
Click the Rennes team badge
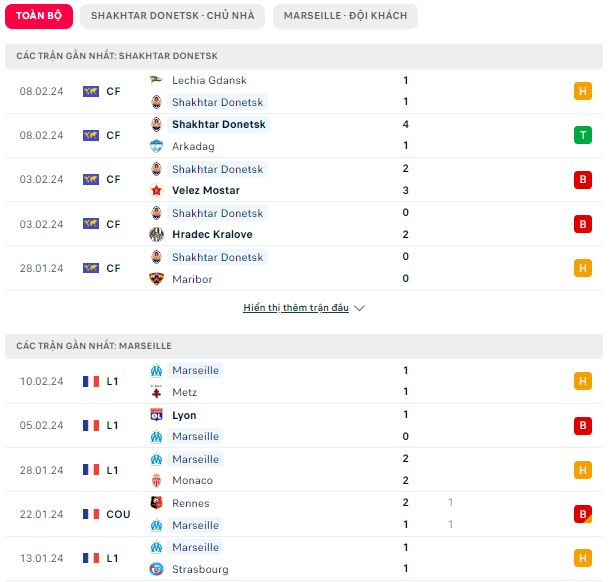point(156,503)
